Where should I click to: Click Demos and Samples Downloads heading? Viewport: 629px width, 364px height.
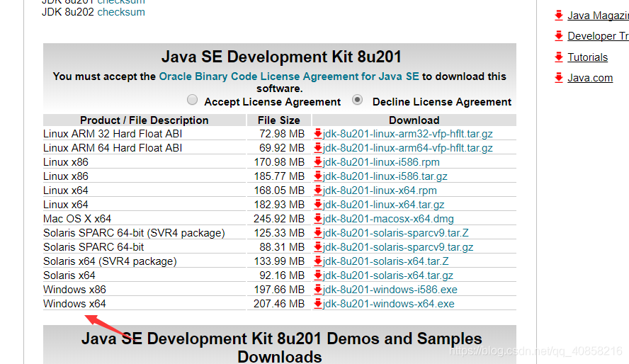point(281,347)
